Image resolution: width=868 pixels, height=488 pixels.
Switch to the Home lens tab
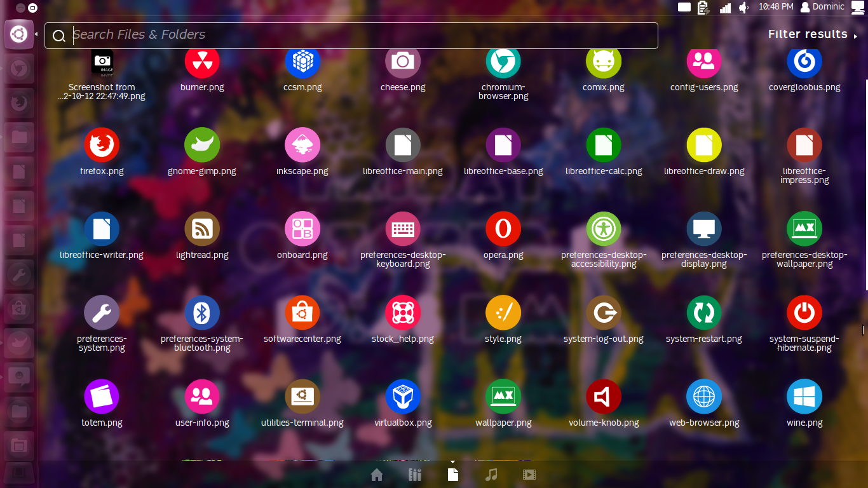377,475
